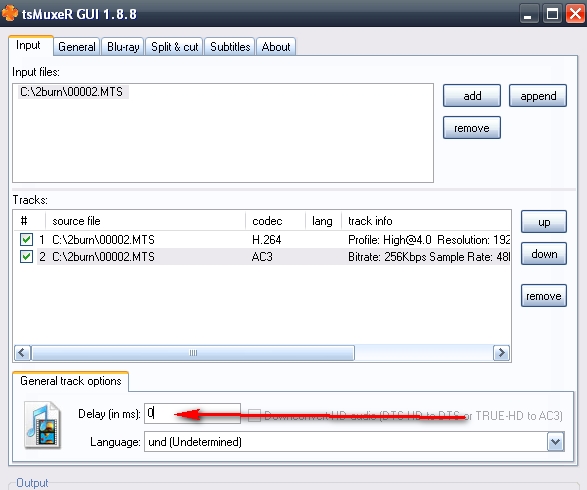Click the Profile: High@4.0 track info cell

429,240
